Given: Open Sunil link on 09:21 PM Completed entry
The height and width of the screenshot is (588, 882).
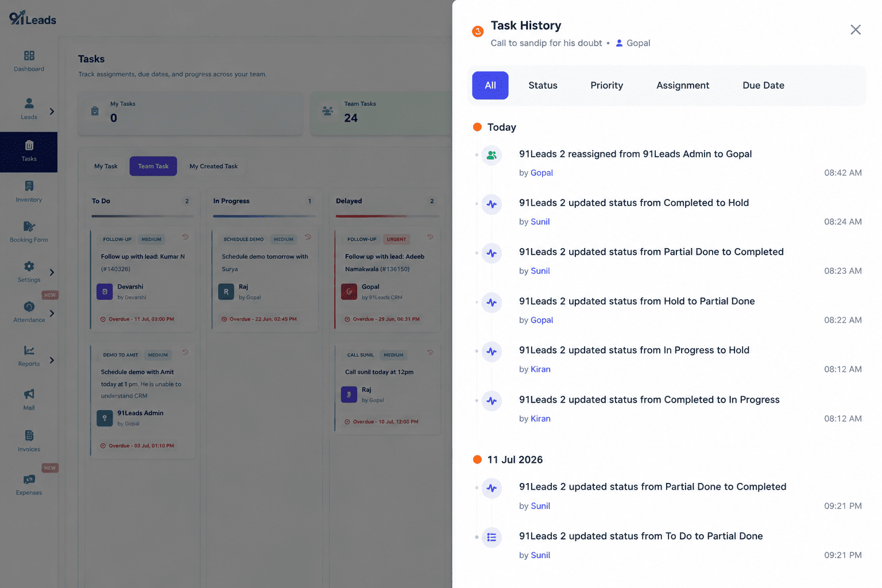Looking at the screenshot, I should (540, 506).
